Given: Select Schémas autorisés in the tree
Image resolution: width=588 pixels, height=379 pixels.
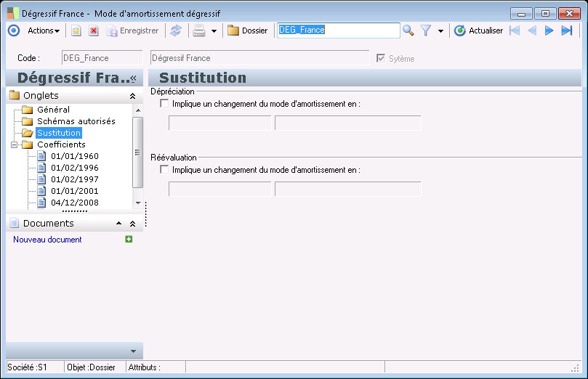Looking at the screenshot, I should 76,121.
